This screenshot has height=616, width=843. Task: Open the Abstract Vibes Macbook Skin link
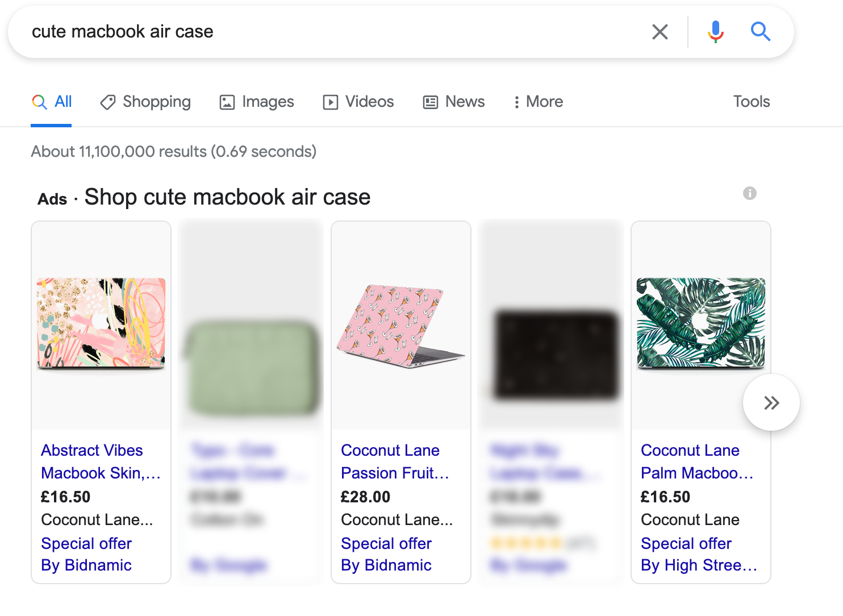101,461
